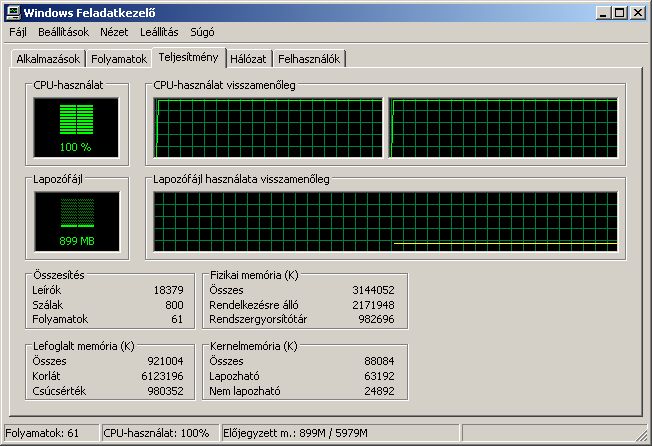
Task: Click Rendelkezésre álló value 2171948
Action: click(373, 305)
